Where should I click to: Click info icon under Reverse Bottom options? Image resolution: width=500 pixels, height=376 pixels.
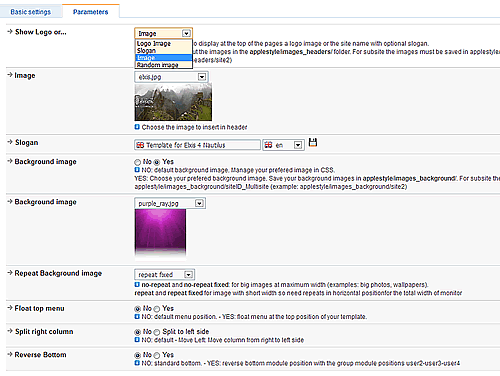tap(137, 363)
